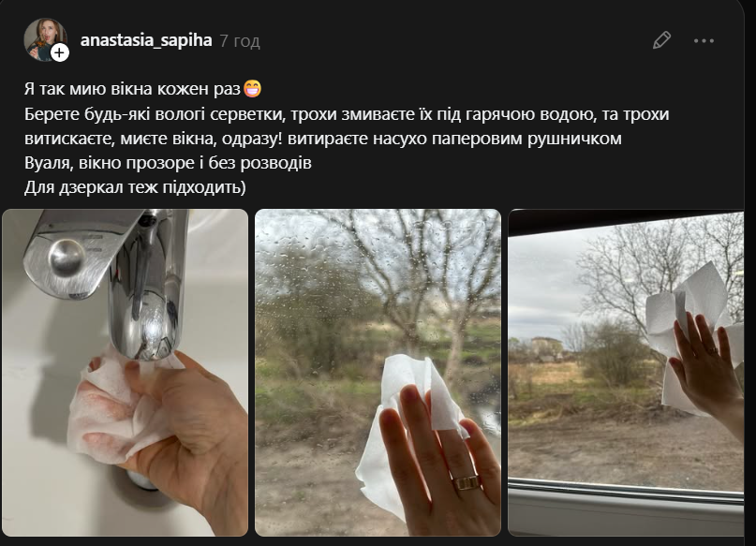Screen dimensions: 756x546
Task: Click the line beginning 'витискаєте, миєте вікна'
Action: coord(323,139)
